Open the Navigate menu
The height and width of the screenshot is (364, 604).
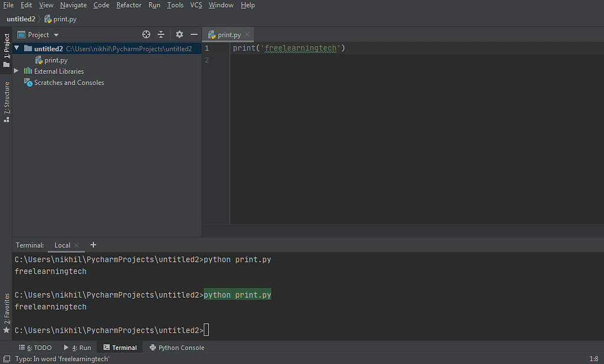coord(73,5)
